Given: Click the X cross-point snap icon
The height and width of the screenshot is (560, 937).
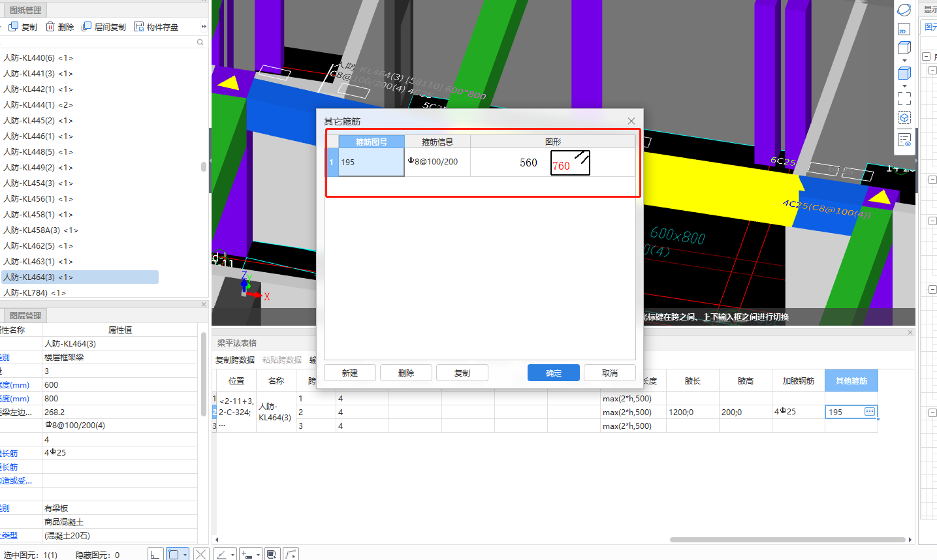Looking at the screenshot, I should (x=201, y=554).
